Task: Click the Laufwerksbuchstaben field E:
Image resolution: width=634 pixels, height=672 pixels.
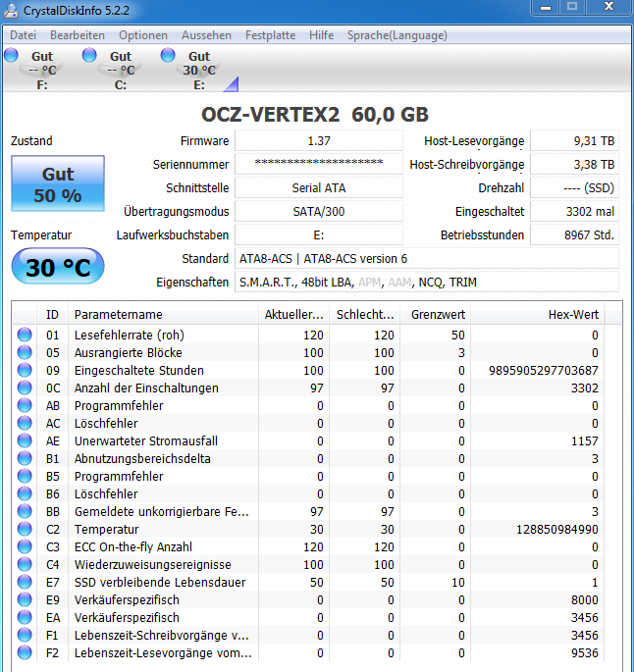Action: [319, 235]
